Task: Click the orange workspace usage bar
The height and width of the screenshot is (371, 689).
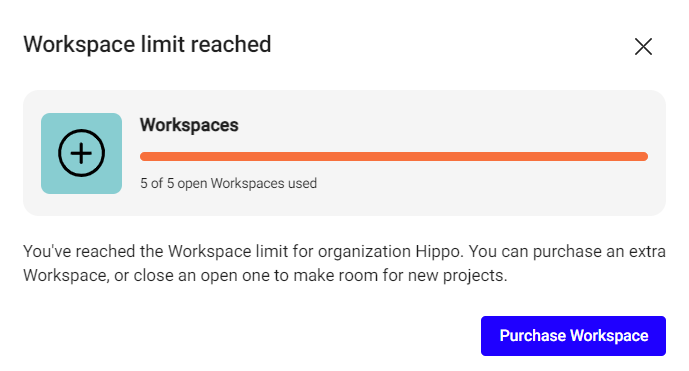Action: pyautogui.click(x=394, y=156)
